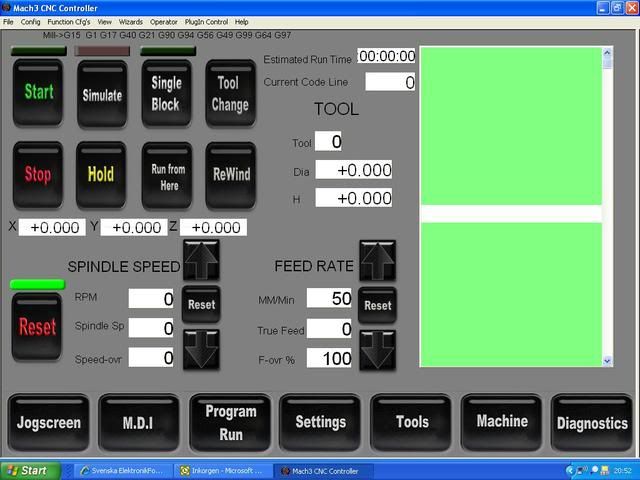Open the Function Cfg's menu

coord(69,22)
